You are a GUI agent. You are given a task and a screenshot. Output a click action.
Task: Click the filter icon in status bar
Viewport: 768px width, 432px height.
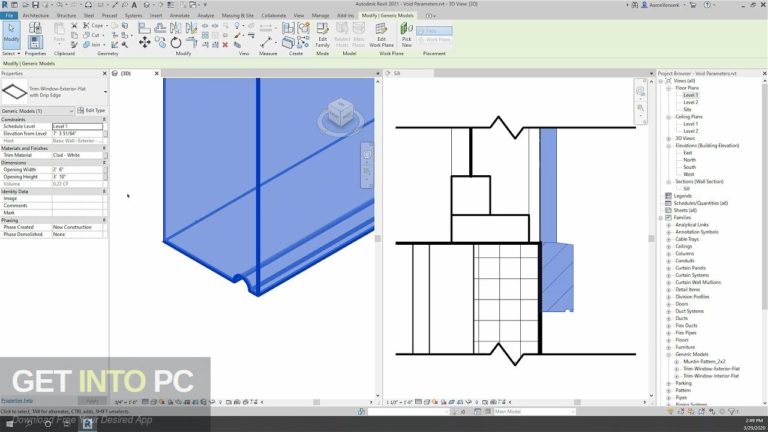732,411
